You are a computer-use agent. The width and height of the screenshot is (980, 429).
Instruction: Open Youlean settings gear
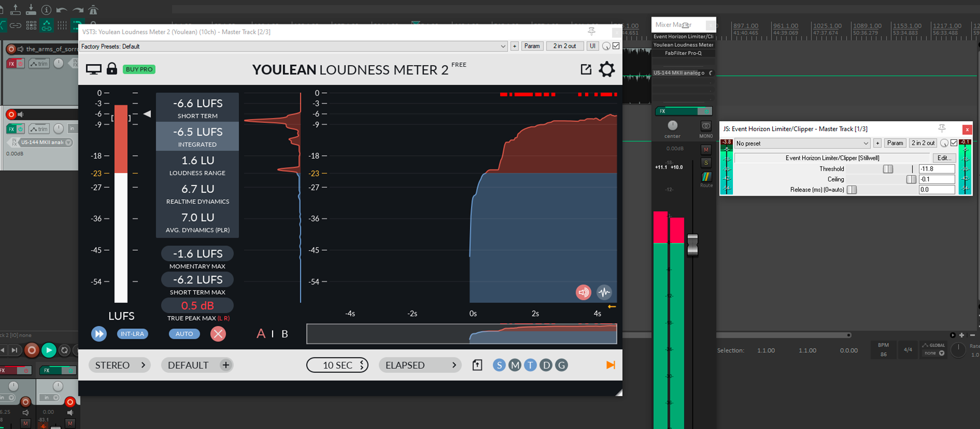pos(606,69)
